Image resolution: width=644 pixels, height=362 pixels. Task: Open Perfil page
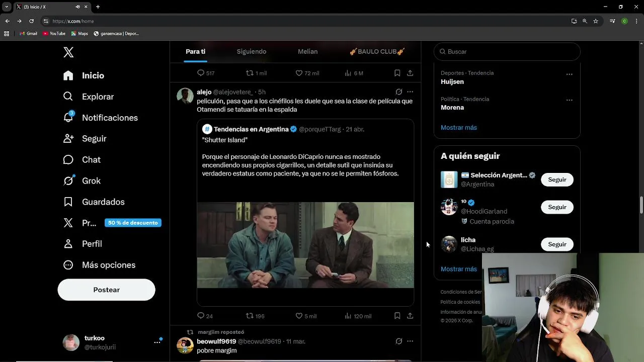(x=83, y=244)
